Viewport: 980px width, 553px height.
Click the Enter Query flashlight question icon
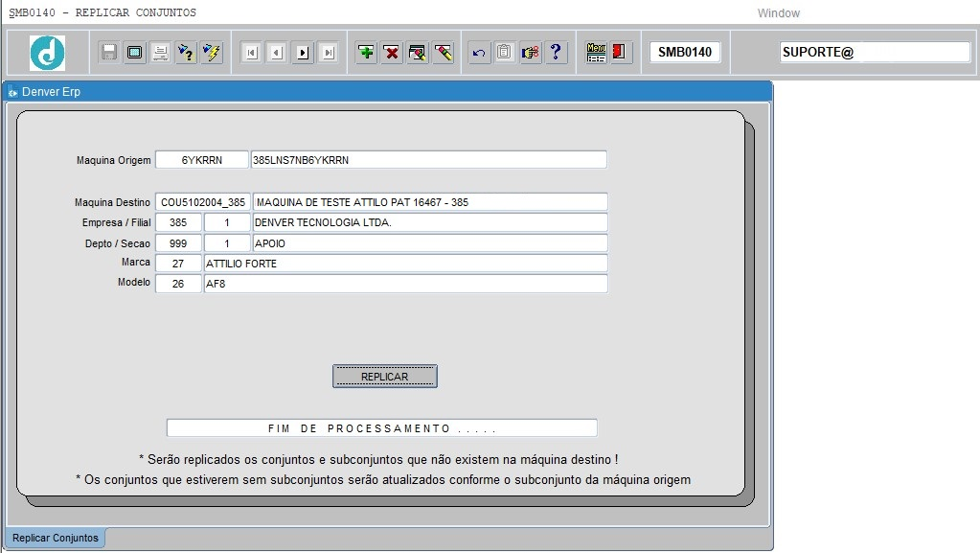point(186,53)
